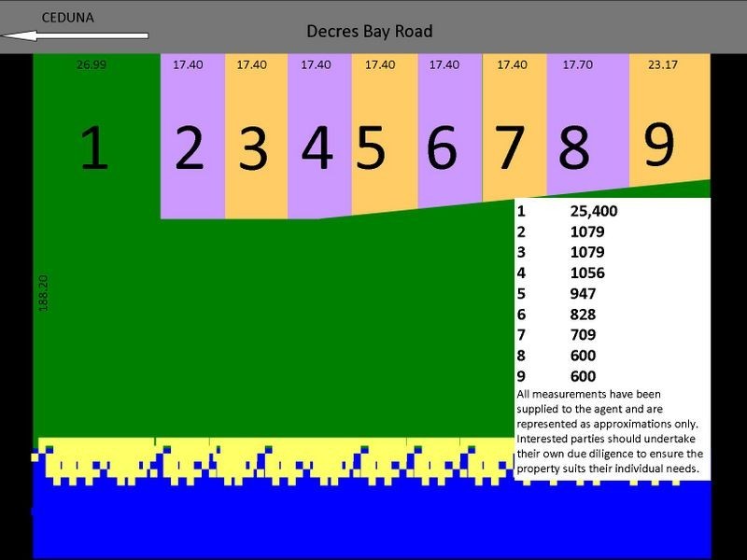Click the white arrow pointing to Ceduna

coord(75,35)
